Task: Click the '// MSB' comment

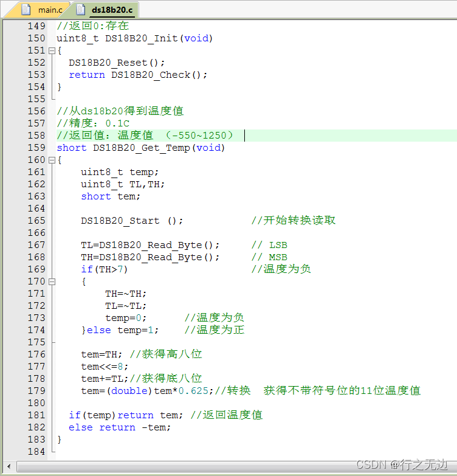Action: tap(269, 257)
